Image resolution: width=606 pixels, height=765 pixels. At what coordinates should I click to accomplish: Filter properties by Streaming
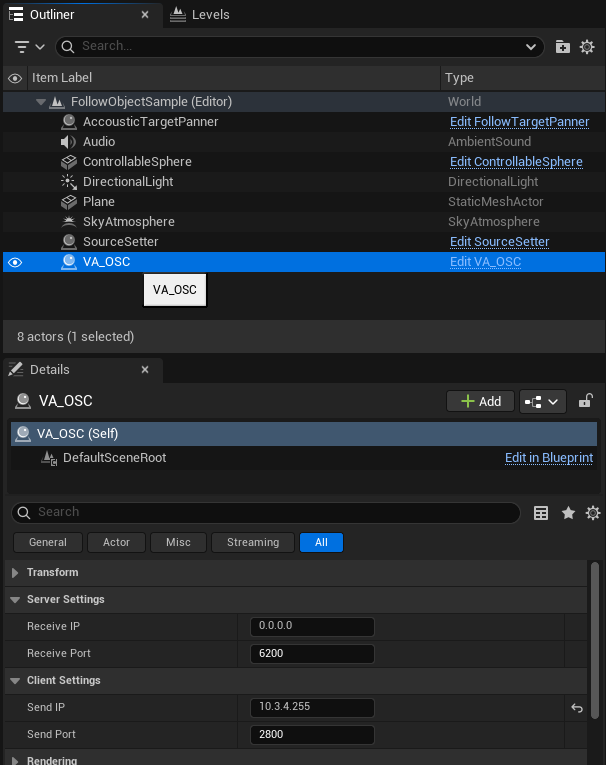253,543
